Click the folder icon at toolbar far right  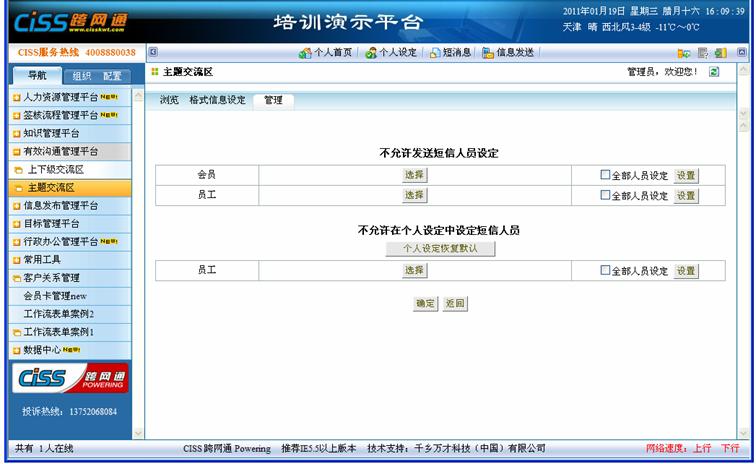click(685, 53)
